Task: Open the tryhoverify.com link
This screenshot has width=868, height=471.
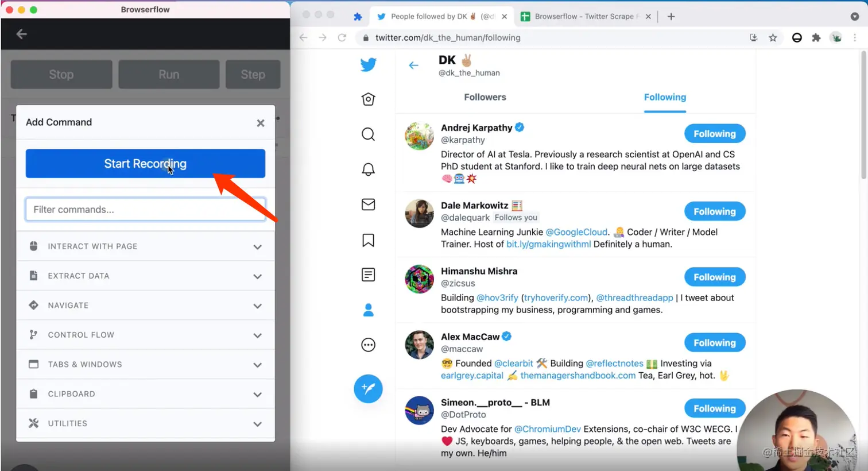Action: tap(556, 298)
